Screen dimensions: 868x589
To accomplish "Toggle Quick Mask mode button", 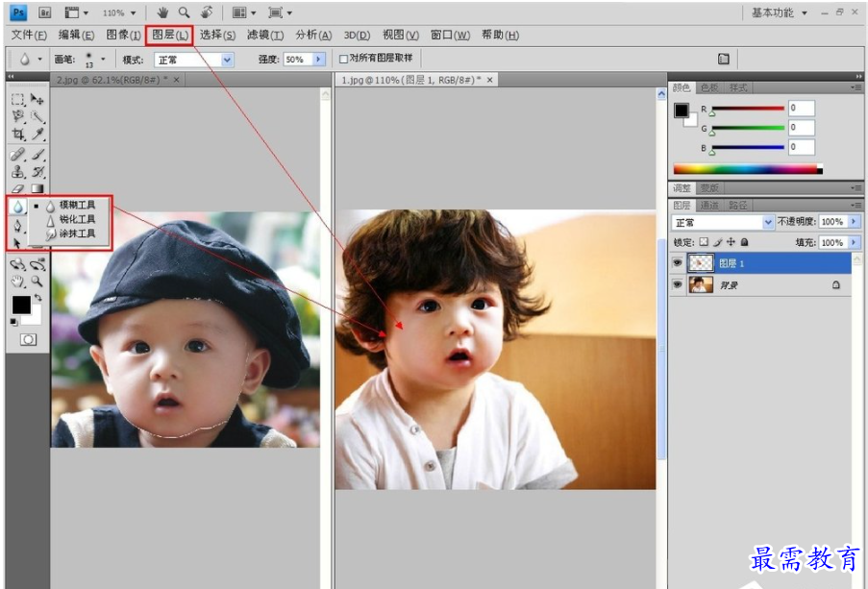I will coord(28,339).
